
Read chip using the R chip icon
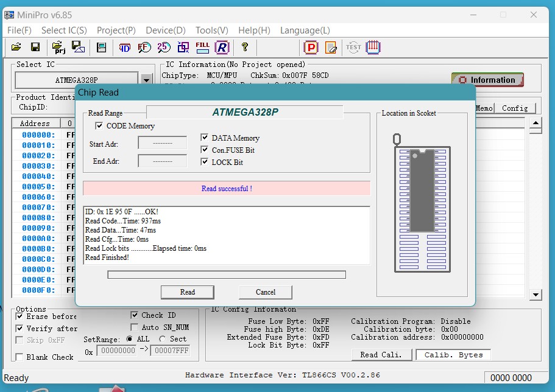[222, 47]
